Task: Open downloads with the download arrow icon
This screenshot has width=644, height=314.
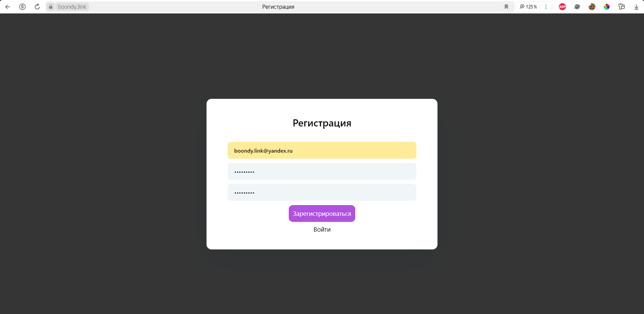Action: (x=636, y=7)
